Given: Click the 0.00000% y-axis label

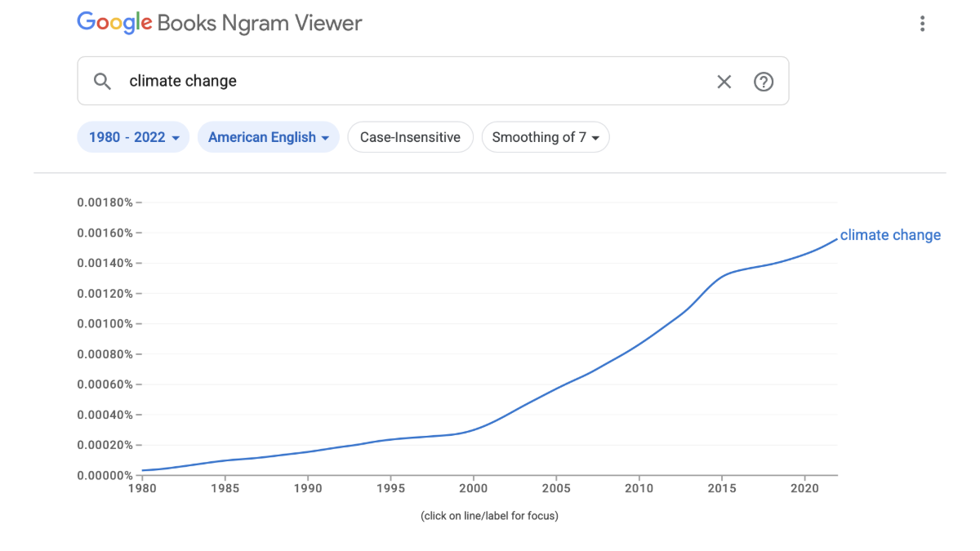Looking at the screenshot, I should (105, 475).
